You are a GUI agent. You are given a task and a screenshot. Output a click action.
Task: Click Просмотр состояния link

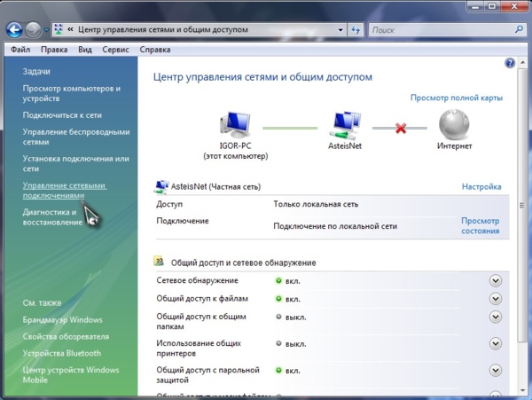480,226
